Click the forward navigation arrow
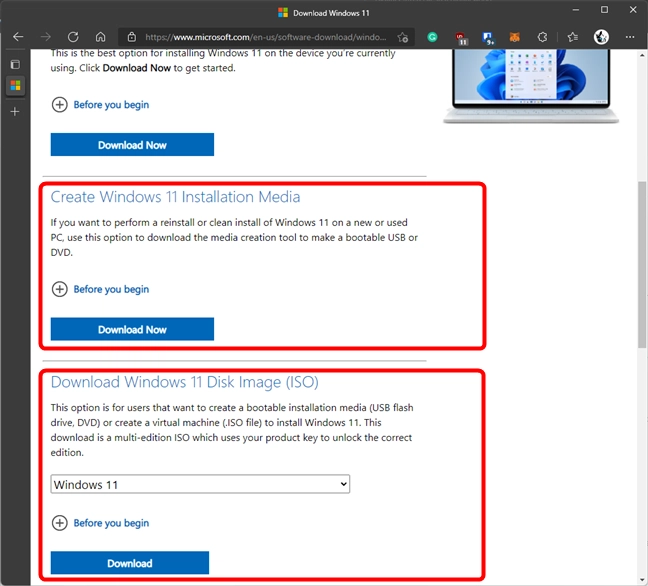 click(x=45, y=37)
